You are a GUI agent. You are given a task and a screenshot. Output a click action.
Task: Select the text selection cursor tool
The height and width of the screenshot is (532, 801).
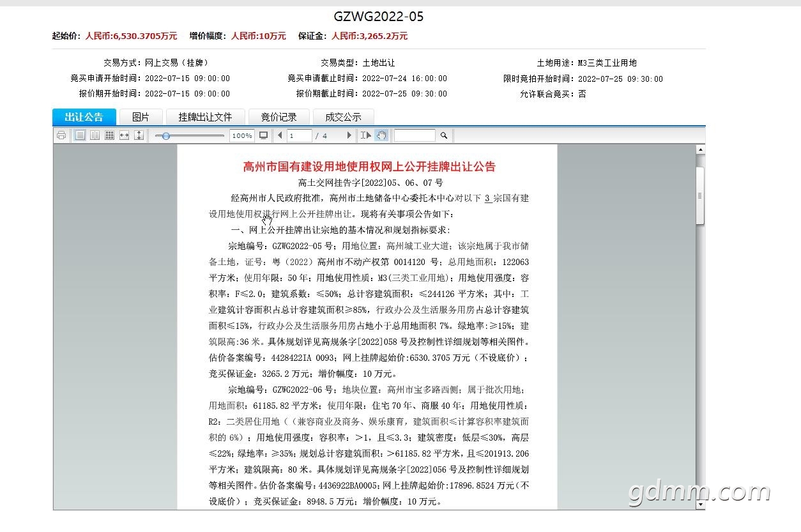366,135
